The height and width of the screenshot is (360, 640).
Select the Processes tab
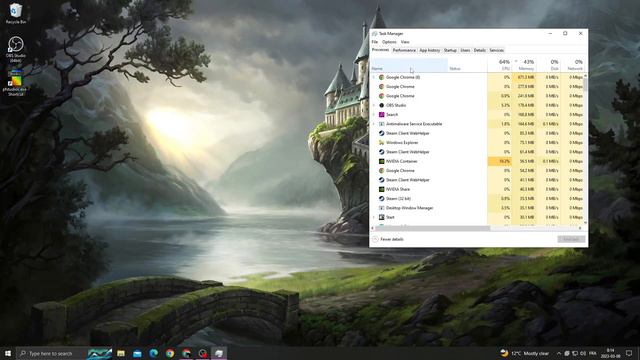point(380,50)
